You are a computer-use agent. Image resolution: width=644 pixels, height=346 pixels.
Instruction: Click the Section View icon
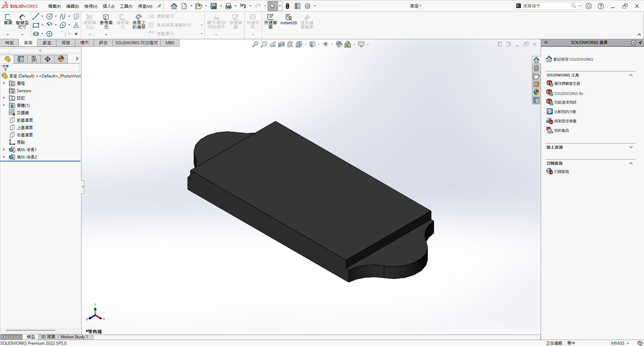pos(281,44)
